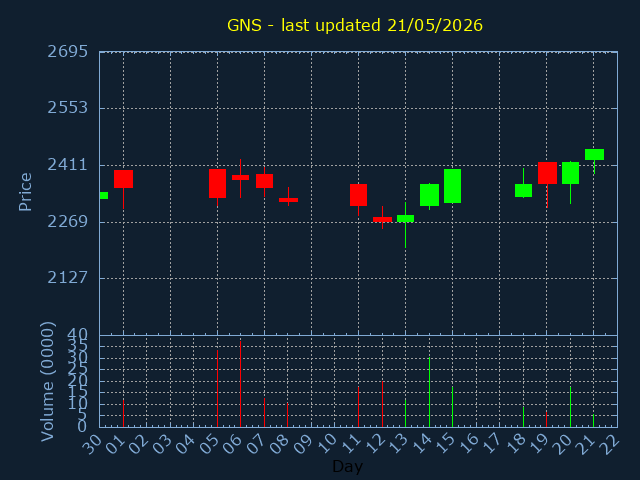640x480 pixels.
Task: Click the green candlestick for day 21
Action: (594, 155)
